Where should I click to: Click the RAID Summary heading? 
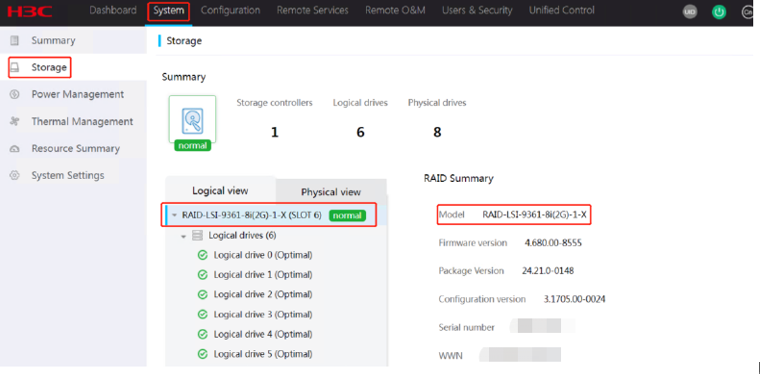pos(459,178)
